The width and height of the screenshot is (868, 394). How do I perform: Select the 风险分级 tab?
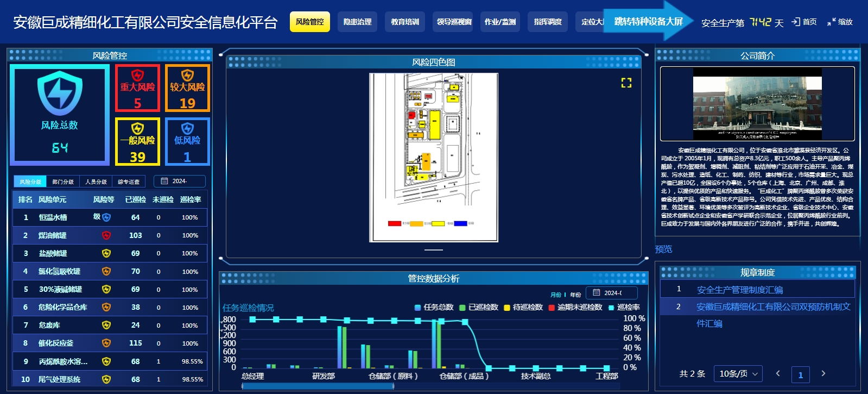pyautogui.click(x=30, y=182)
